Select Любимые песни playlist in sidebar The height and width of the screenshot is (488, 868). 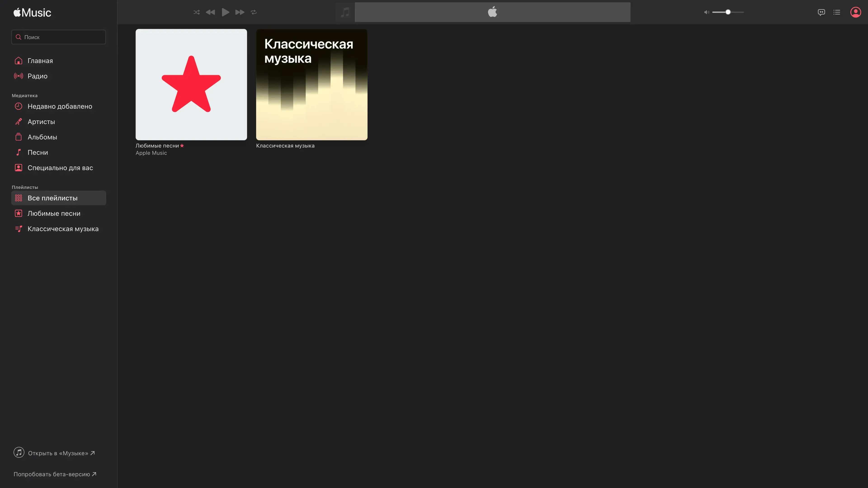click(54, 213)
